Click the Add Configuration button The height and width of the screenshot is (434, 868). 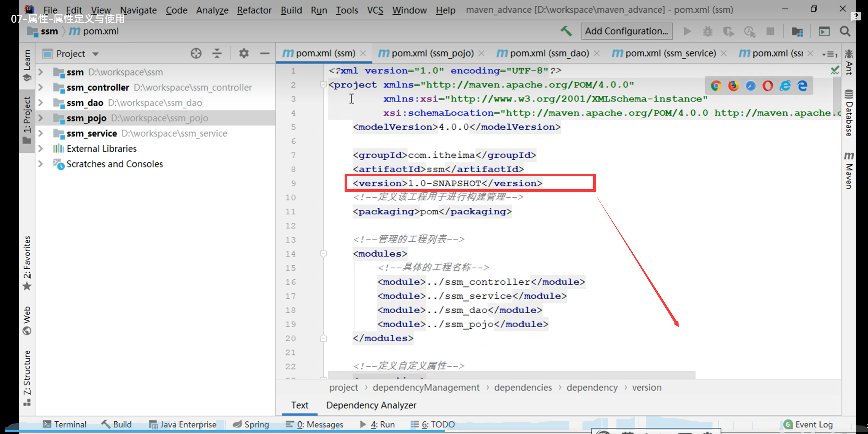[x=626, y=31]
